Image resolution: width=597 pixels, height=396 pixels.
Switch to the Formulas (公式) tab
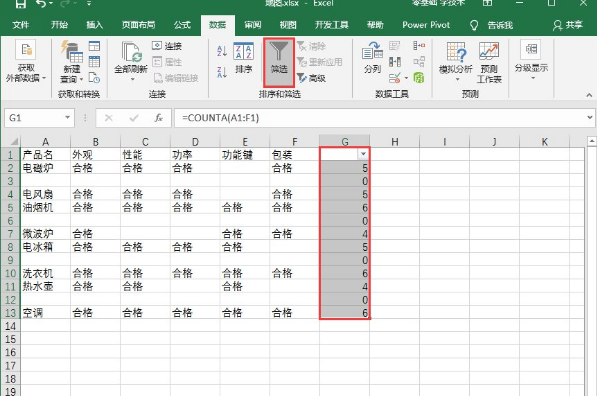182,25
